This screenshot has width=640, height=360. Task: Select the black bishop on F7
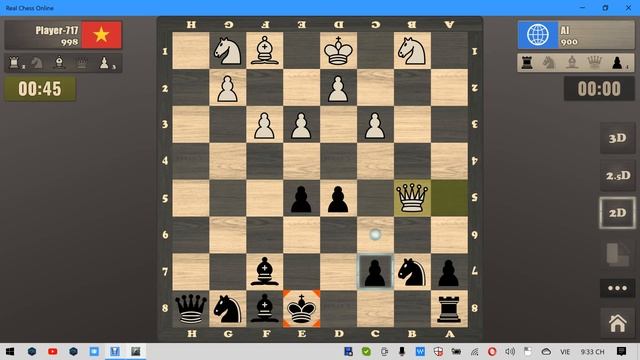point(264,271)
